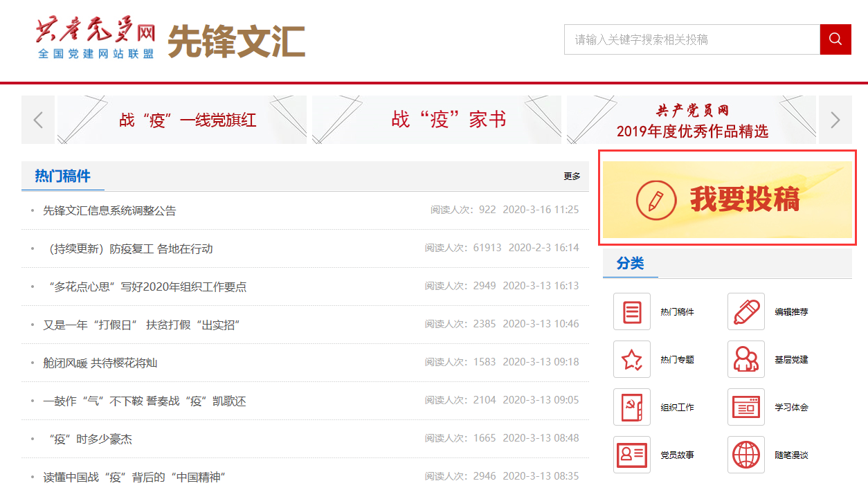Open article 又是一年"打假日" 扶贫打假"出实招"
Image resolution: width=868 pixels, height=490 pixels.
[141, 325]
